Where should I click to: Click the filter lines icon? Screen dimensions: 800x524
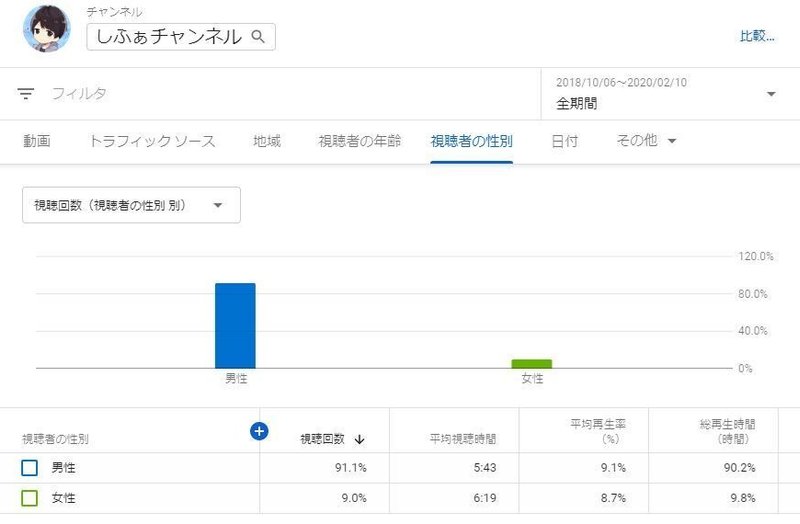coord(26,93)
